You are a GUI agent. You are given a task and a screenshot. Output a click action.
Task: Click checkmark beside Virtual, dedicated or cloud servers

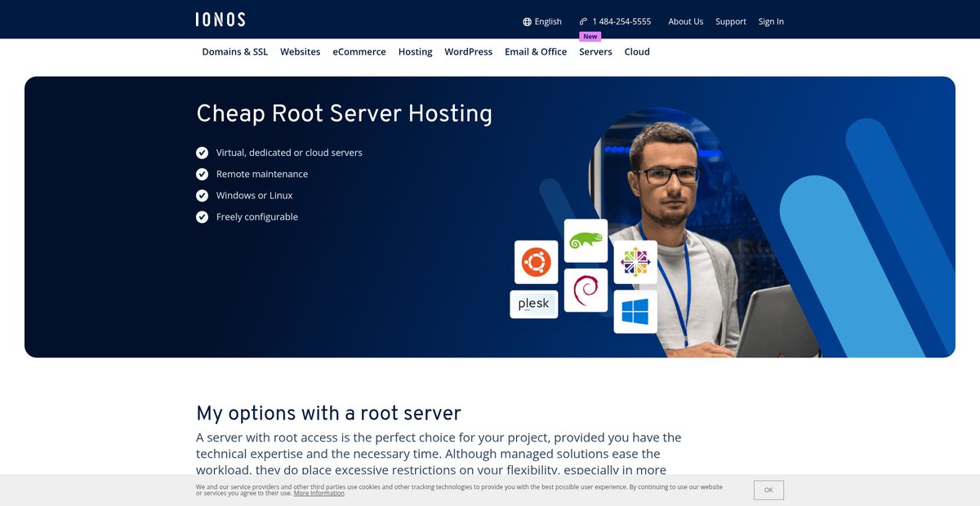pos(203,153)
